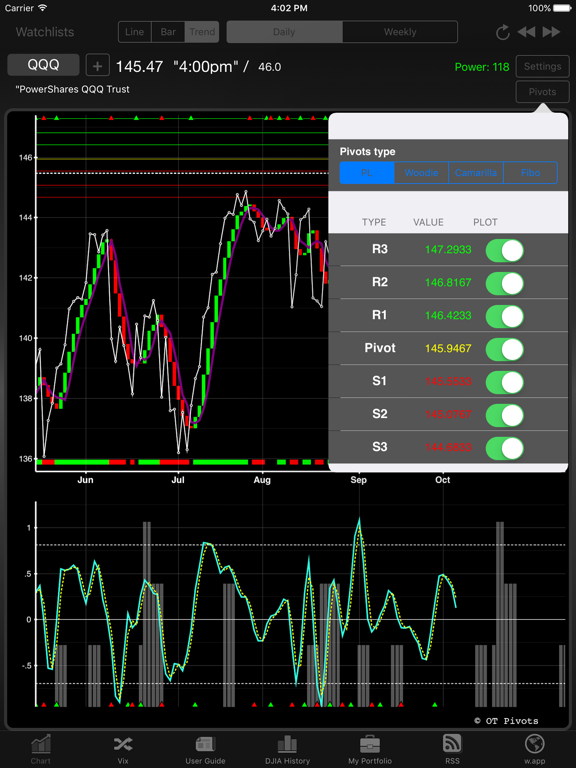576x768 pixels.
Task: Tap the S3 value 144.6833
Action: [448, 447]
